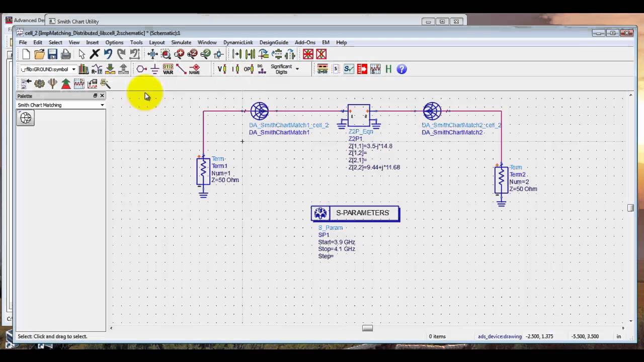Activate the arrow select pointer tool
Image resolution: width=644 pixels, height=362 pixels.
(x=82, y=54)
